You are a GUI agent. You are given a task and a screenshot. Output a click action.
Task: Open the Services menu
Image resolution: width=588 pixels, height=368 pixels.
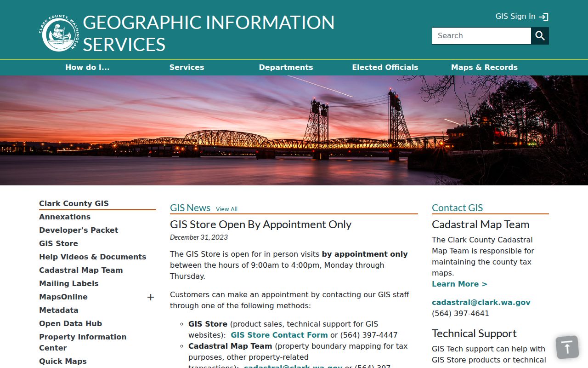coord(187,67)
